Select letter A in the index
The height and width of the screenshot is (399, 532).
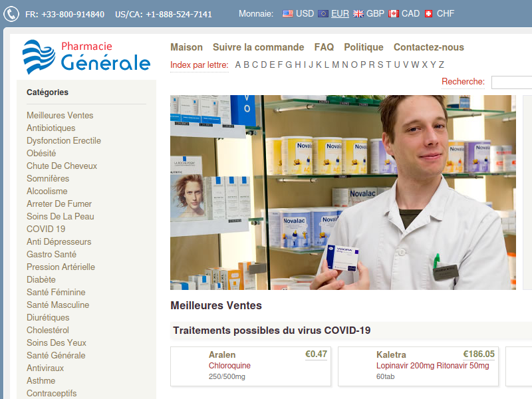237,65
